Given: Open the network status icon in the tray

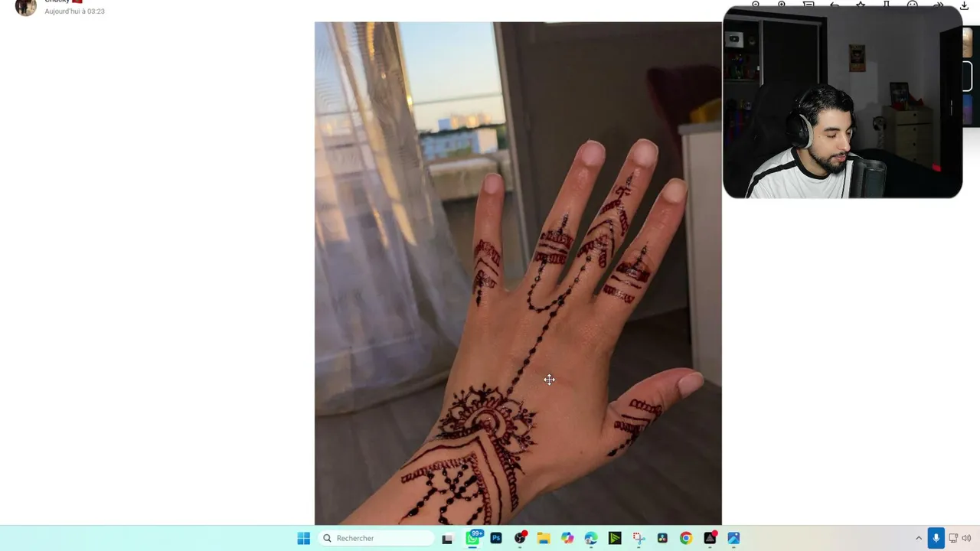Looking at the screenshot, I should click(x=953, y=538).
